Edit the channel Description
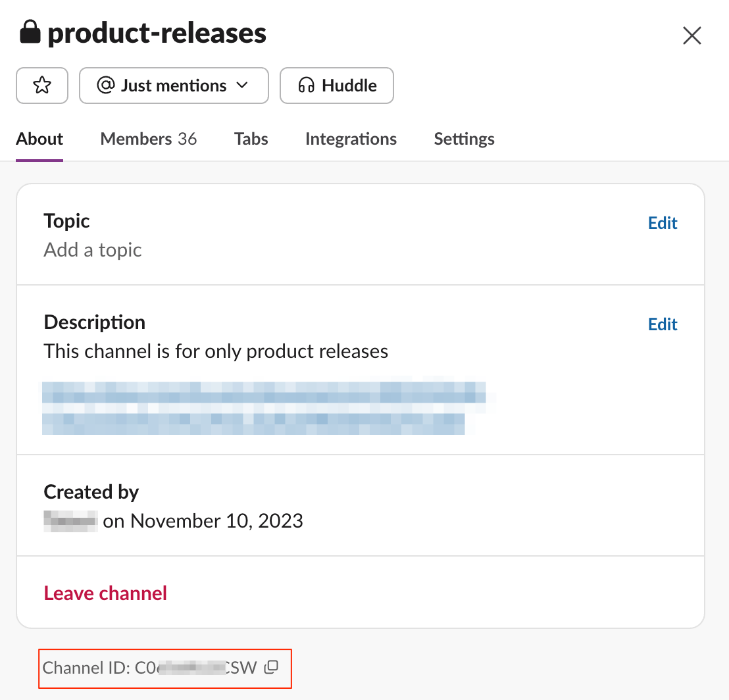The width and height of the screenshot is (729, 700). coord(663,324)
